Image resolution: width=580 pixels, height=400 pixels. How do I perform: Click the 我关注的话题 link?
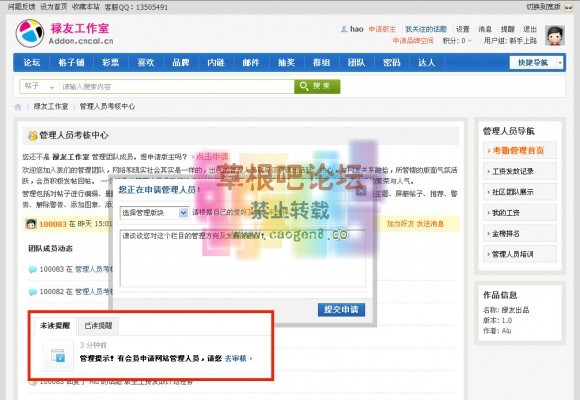point(426,29)
